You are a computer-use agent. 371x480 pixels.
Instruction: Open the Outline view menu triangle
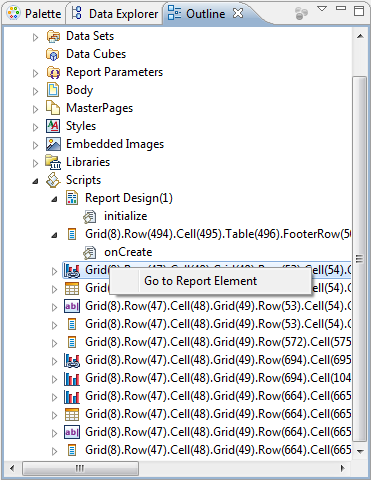322,9
